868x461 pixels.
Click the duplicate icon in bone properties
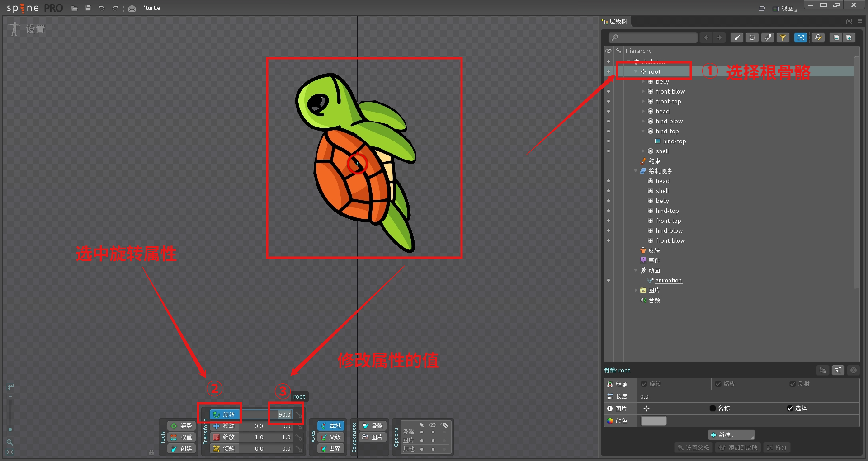pyautogui.click(x=823, y=370)
